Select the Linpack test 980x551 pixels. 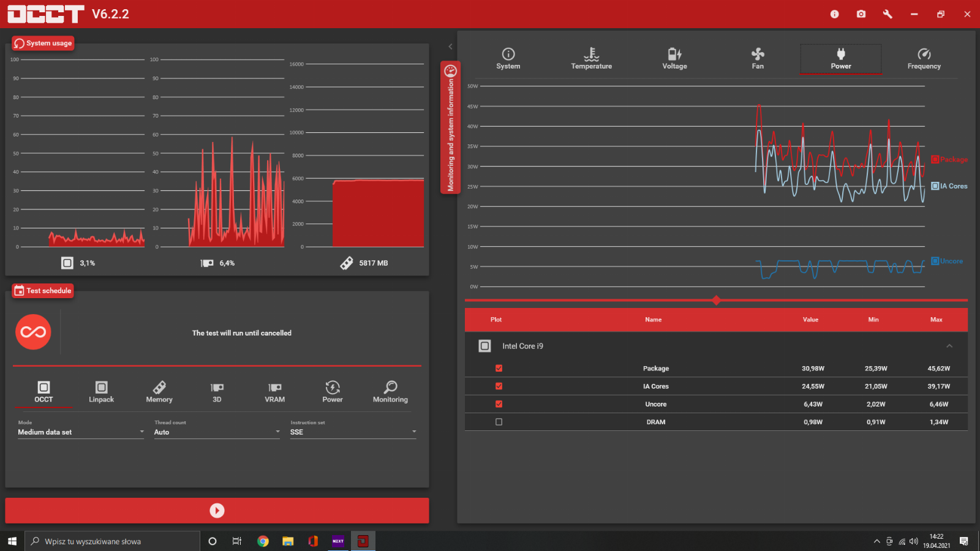click(102, 392)
